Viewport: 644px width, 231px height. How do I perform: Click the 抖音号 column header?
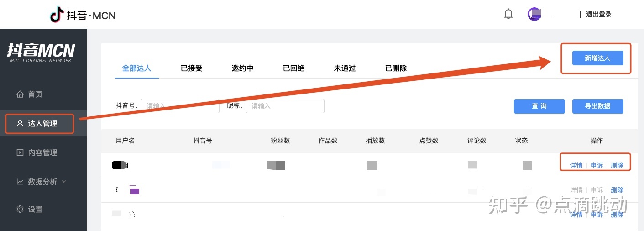[203, 141]
